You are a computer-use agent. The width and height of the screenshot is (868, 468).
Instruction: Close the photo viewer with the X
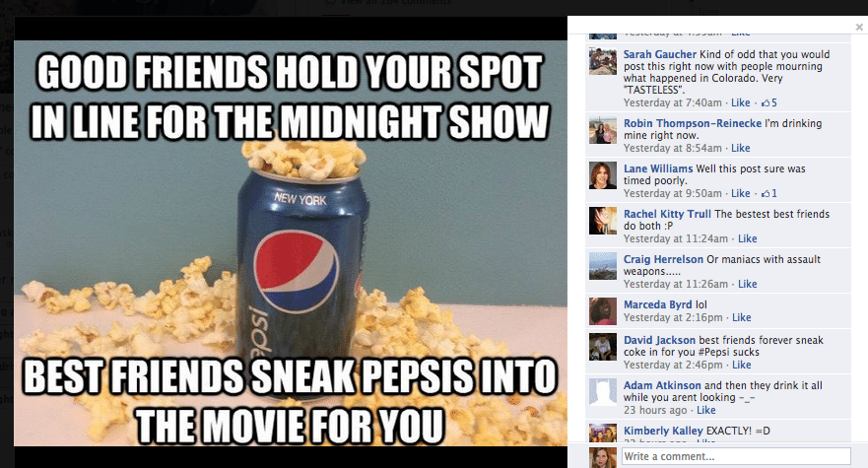(859, 27)
